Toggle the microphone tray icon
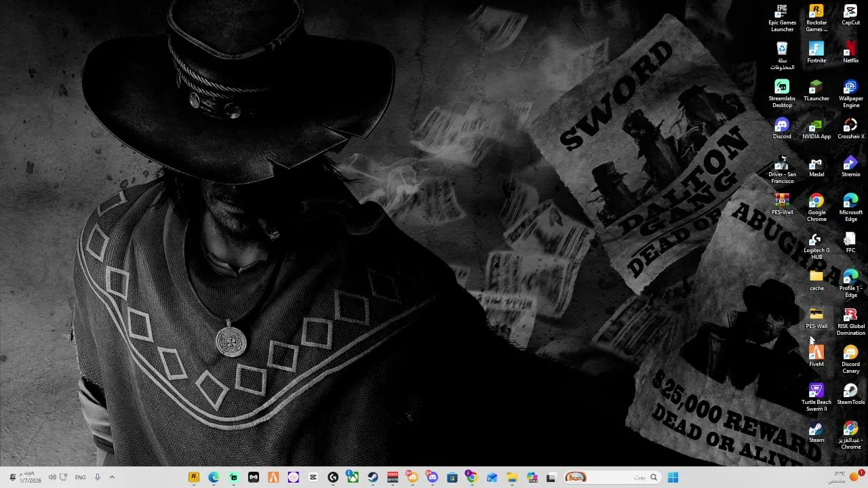 pos(97,477)
